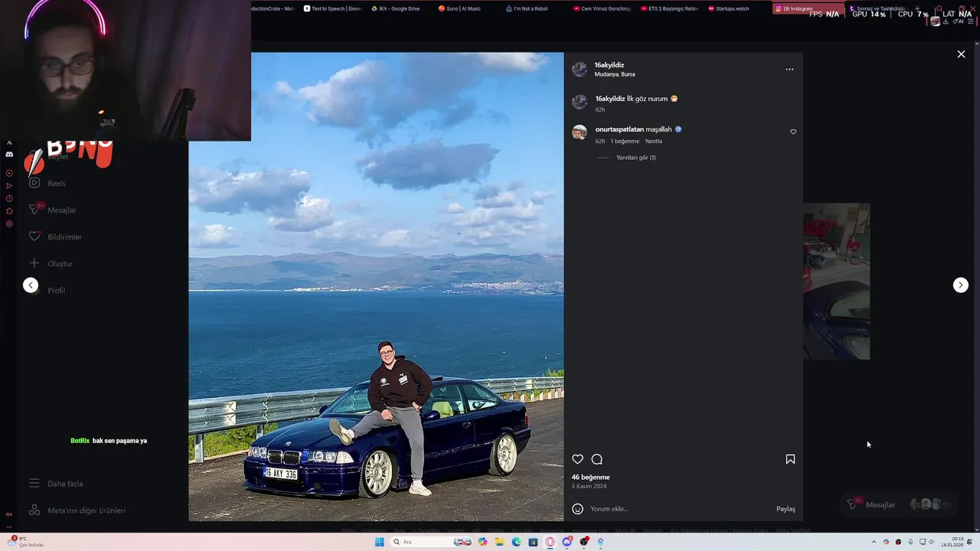Close the post viewer with X

tap(961, 54)
